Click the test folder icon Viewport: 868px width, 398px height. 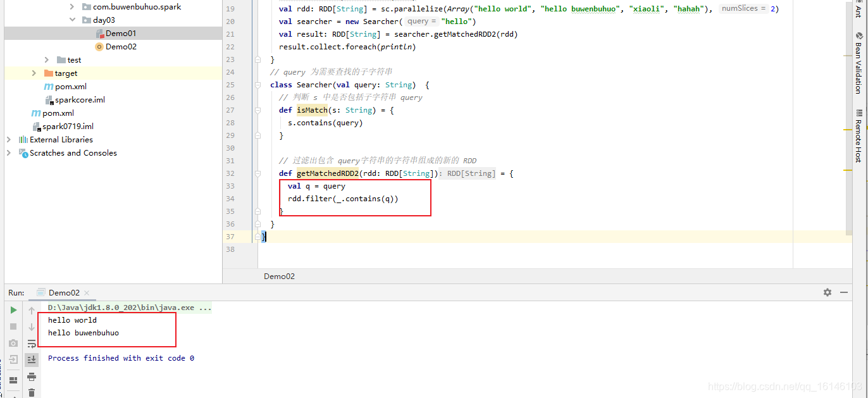[x=61, y=59]
